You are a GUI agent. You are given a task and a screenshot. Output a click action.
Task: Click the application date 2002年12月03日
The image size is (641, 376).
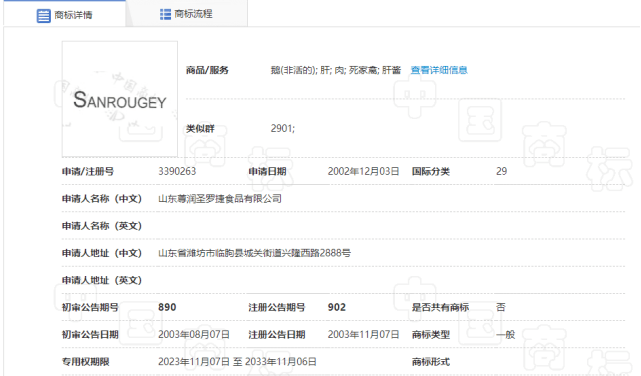363,171
